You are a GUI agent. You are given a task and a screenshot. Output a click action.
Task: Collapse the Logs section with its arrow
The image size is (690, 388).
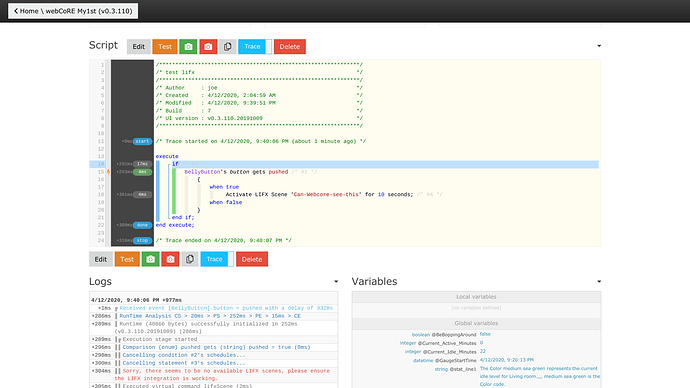(x=336, y=282)
